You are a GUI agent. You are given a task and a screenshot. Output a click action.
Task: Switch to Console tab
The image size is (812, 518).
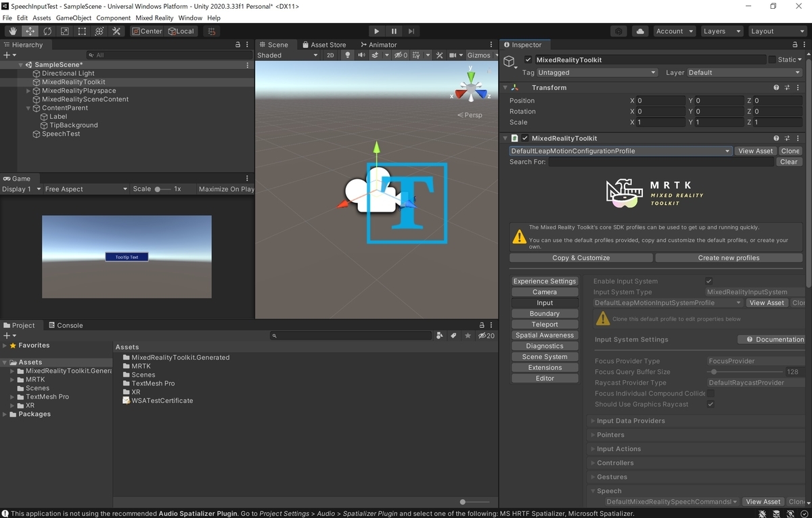[x=66, y=325]
